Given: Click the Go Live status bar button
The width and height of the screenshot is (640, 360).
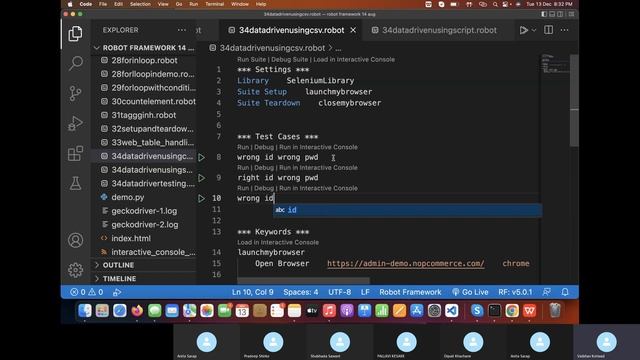Looking at the screenshot, I should 470,292.
